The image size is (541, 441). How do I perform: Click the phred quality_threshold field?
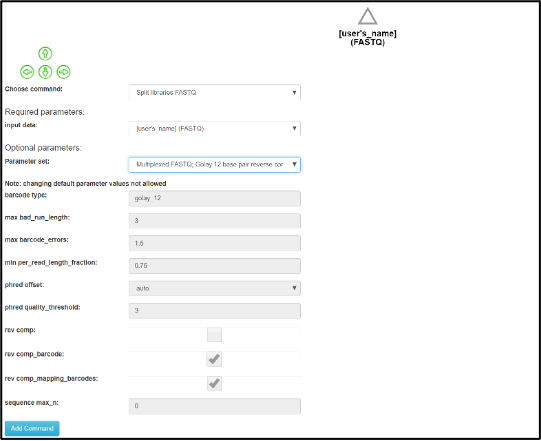click(x=215, y=311)
